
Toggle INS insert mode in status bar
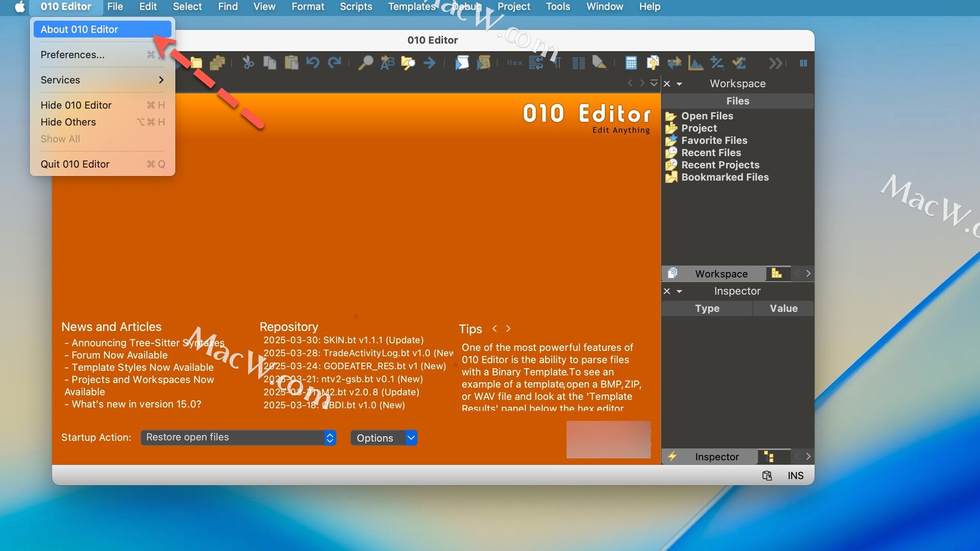coord(795,475)
